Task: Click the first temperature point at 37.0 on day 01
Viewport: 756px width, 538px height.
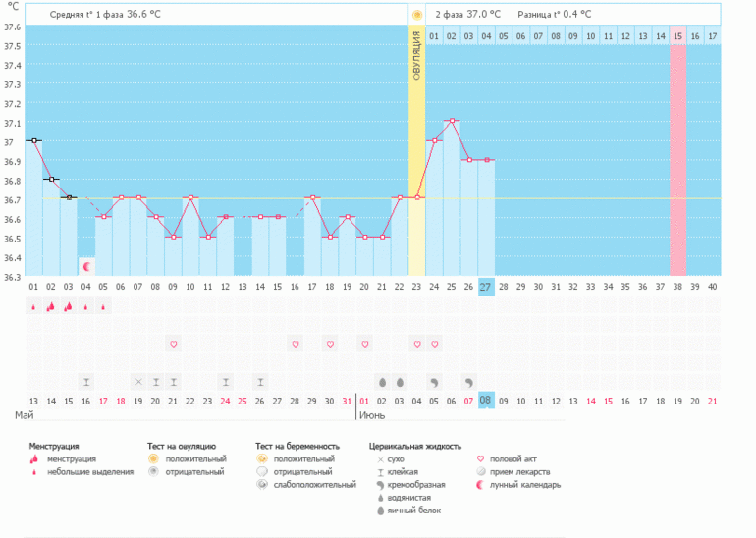Action: (34, 140)
